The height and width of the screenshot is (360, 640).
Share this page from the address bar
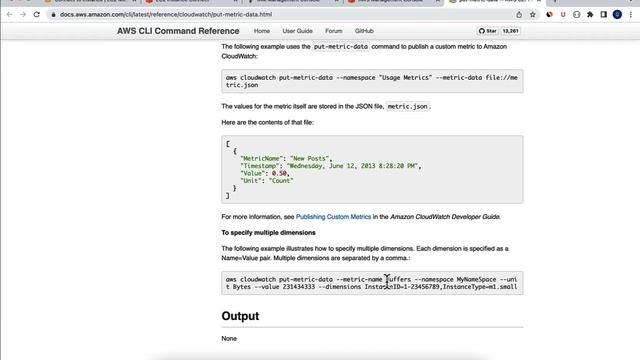point(519,15)
